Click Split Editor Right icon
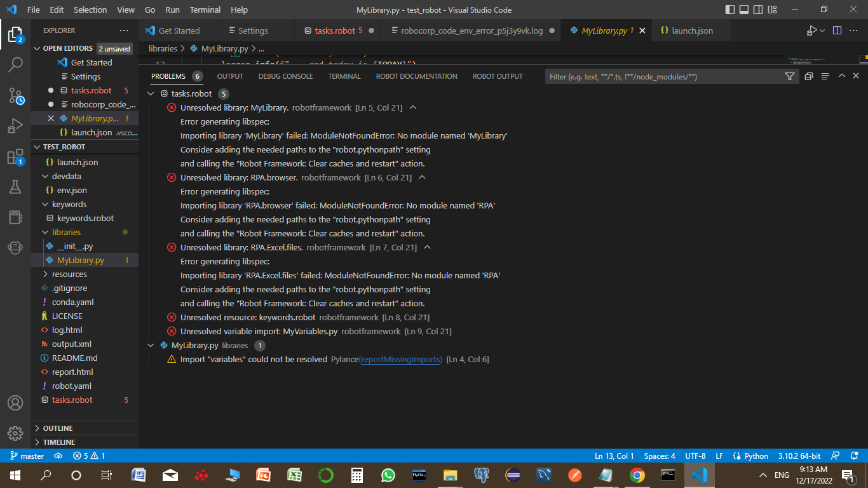The height and width of the screenshot is (488, 868). point(837,30)
